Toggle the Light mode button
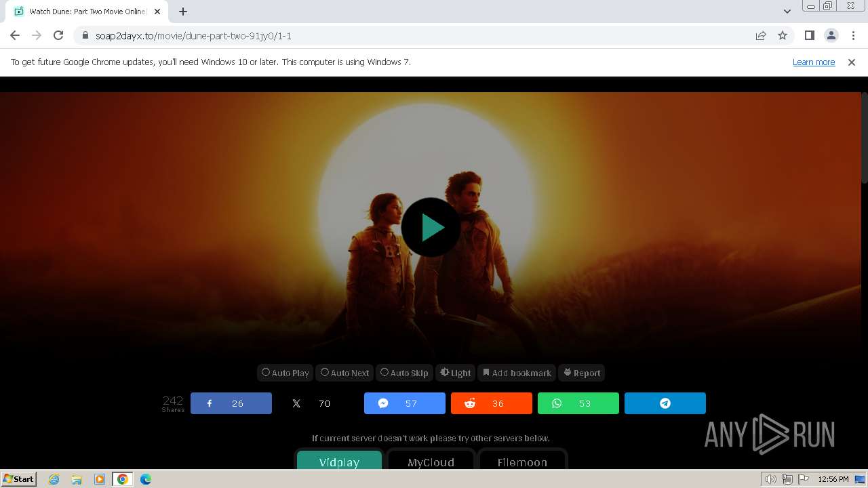The width and height of the screenshot is (868, 488). 456,373
